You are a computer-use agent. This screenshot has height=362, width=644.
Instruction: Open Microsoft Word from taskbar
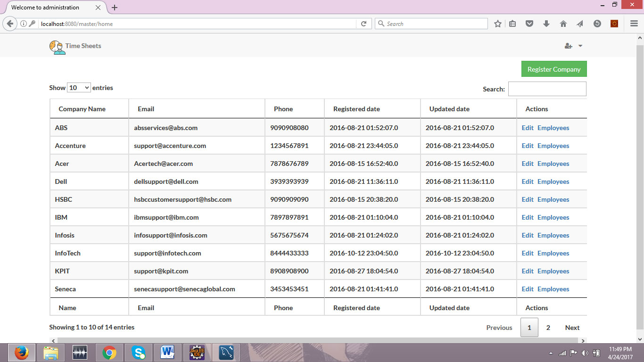168,353
